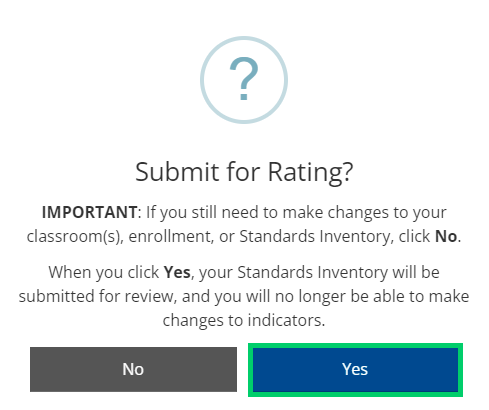Choose the gray No option

133,369
